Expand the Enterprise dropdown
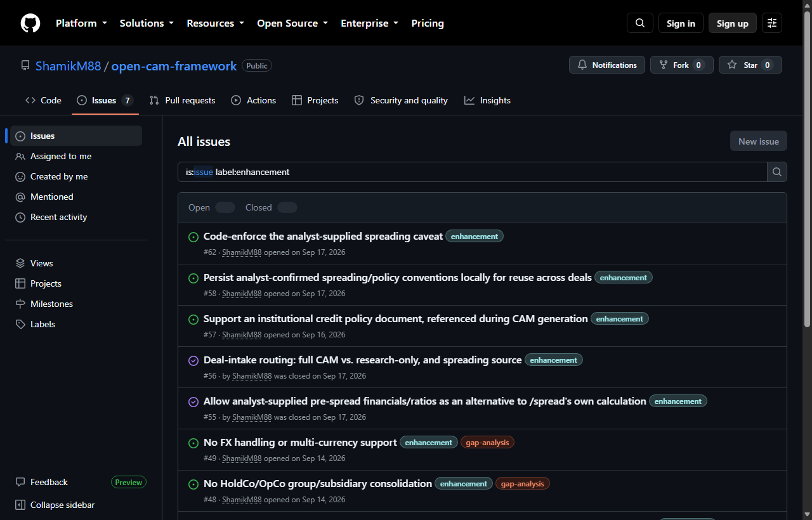The image size is (812, 520). click(x=369, y=23)
